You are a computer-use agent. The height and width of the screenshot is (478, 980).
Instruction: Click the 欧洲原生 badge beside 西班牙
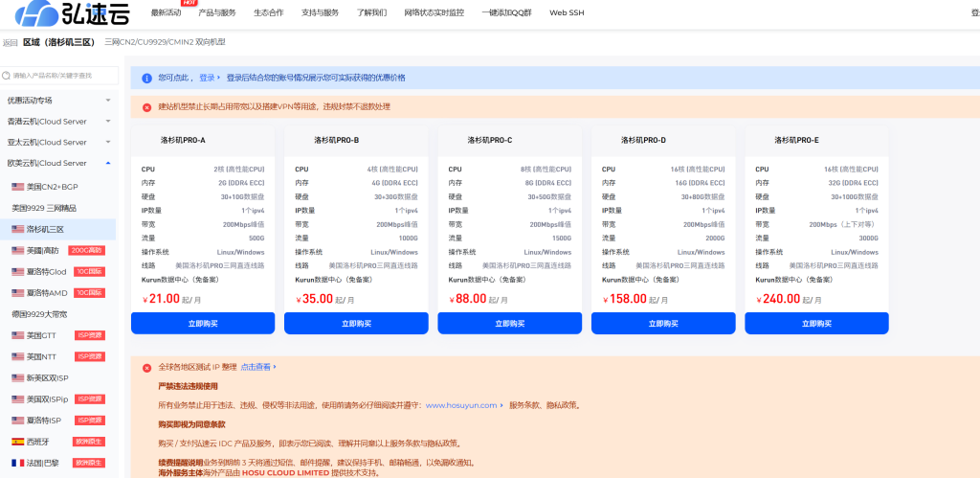(x=89, y=442)
